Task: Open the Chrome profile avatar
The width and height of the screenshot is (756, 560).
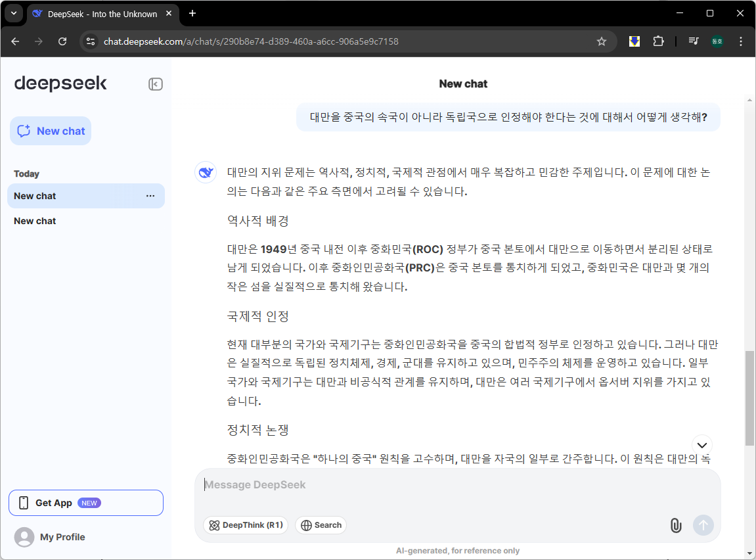Action: click(717, 41)
